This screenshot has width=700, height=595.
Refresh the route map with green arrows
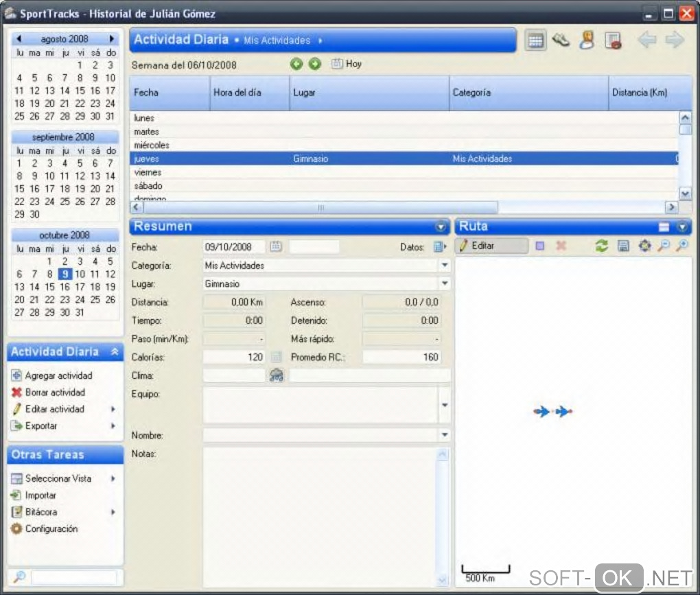[602, 246]
